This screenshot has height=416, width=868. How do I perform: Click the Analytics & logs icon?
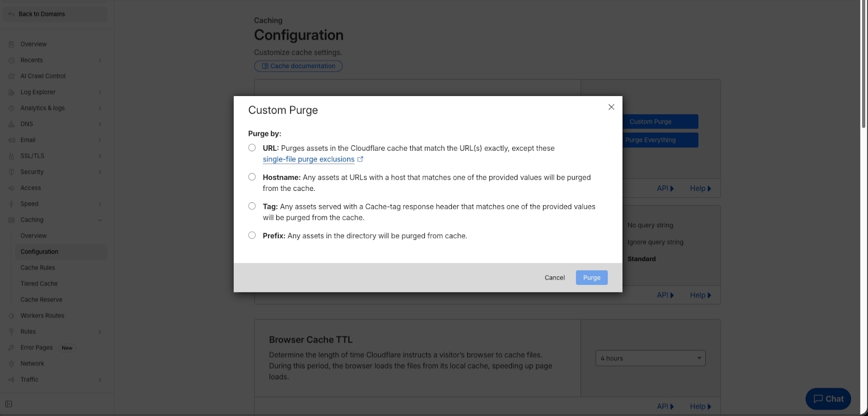point(11,108)
